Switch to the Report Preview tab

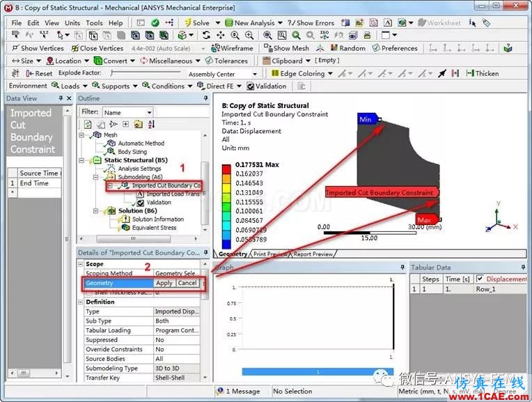313,254
